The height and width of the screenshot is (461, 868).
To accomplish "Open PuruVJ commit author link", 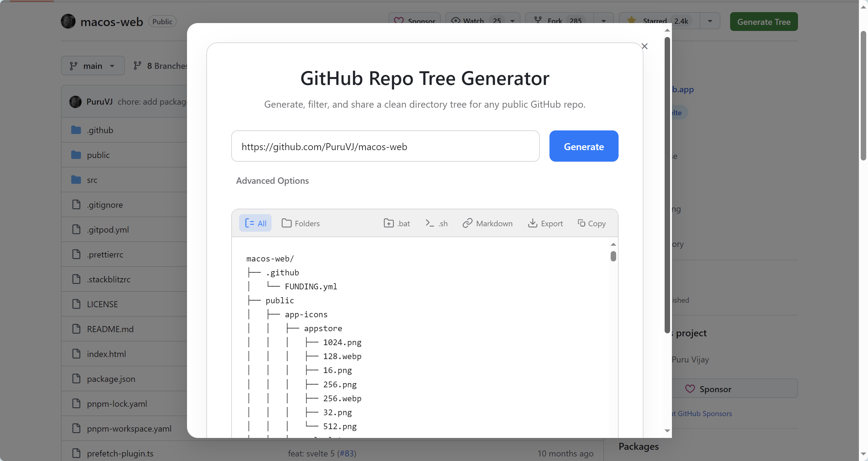I will pos(99,102).
